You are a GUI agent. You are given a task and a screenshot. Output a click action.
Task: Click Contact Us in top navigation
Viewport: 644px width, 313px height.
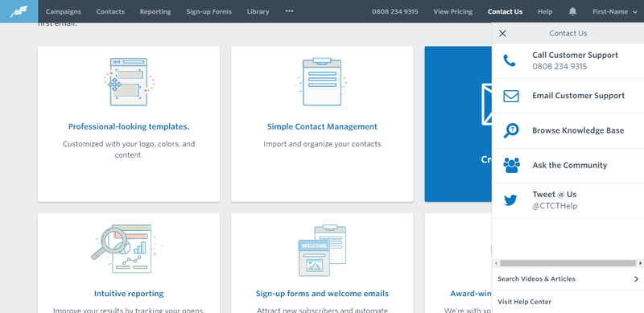click(506, 11)
